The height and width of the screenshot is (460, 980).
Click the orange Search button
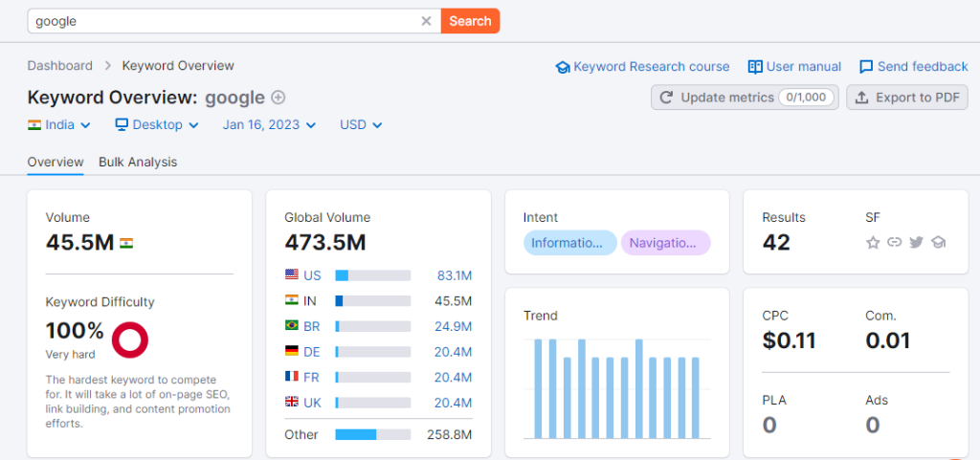tap(470, 21)
